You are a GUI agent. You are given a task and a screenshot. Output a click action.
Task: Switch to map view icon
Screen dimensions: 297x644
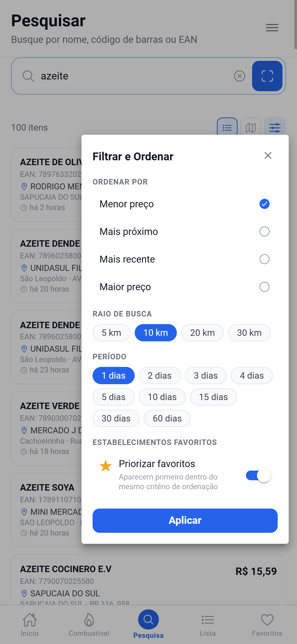[x=250, y=128]
